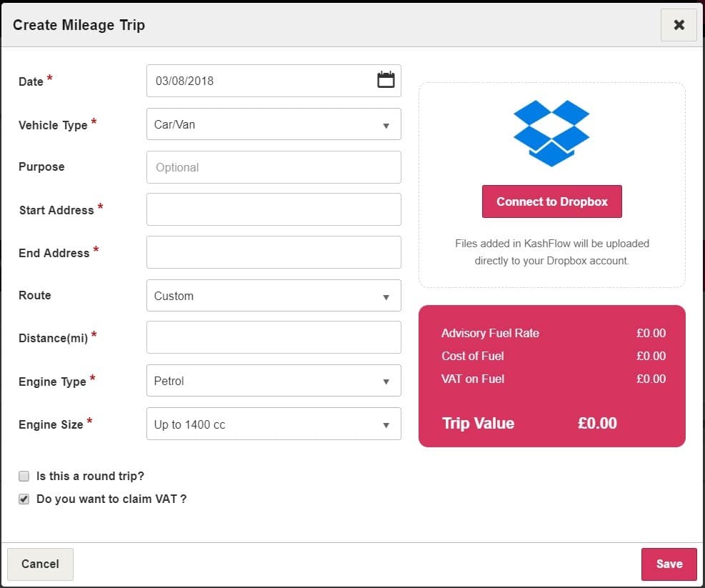
Task: Expand the Route dropdown
Action: [274, 296]
